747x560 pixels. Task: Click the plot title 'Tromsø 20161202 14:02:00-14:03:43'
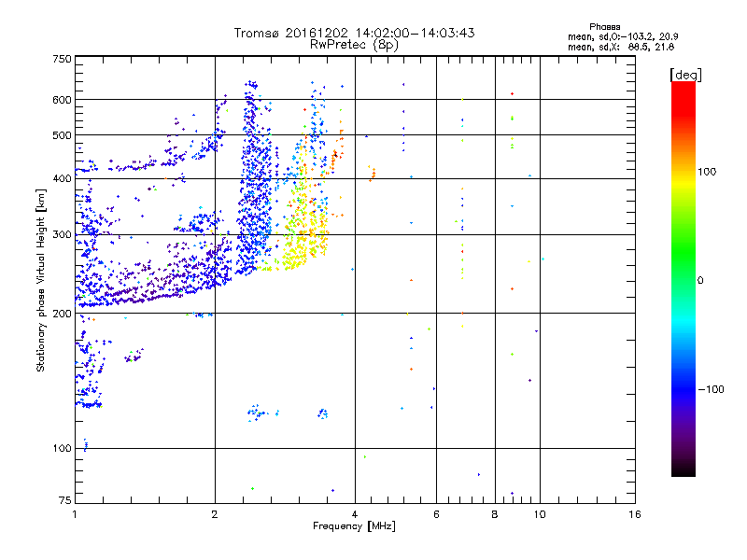click(354, 33)
